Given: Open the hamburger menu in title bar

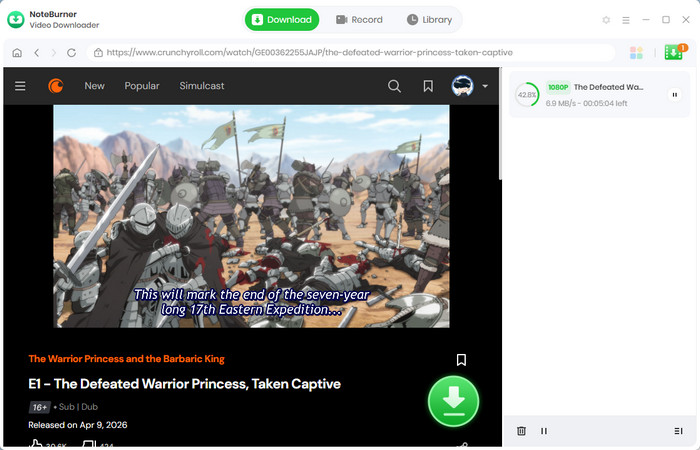Looking at the screenshot, I should pyautogui.click(x=626, y=20).
